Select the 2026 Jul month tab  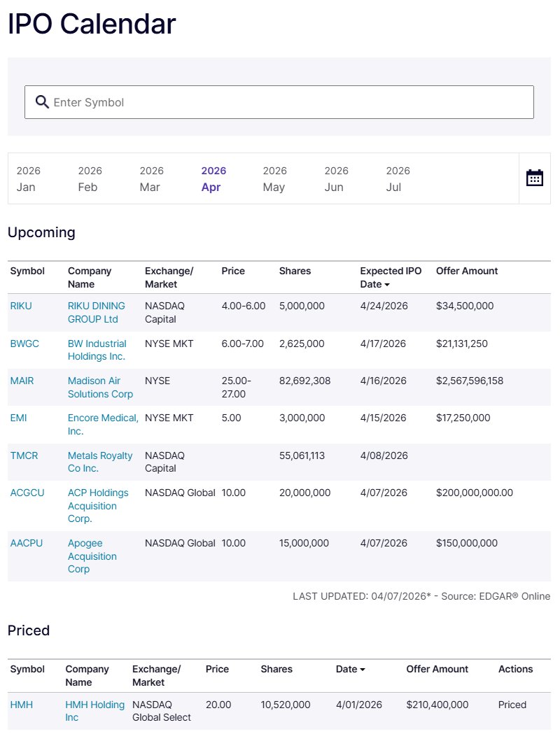pyautogui.click(x=398, y=178)
